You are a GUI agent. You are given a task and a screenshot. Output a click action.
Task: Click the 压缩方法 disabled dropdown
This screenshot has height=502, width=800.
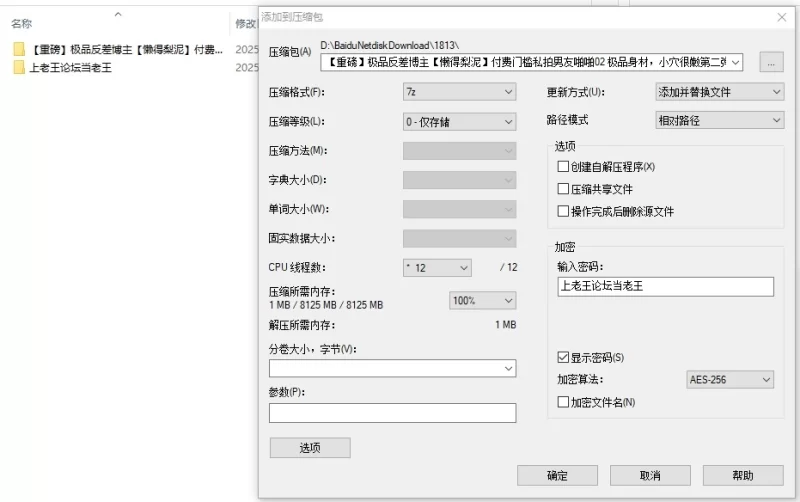point(459,151)
